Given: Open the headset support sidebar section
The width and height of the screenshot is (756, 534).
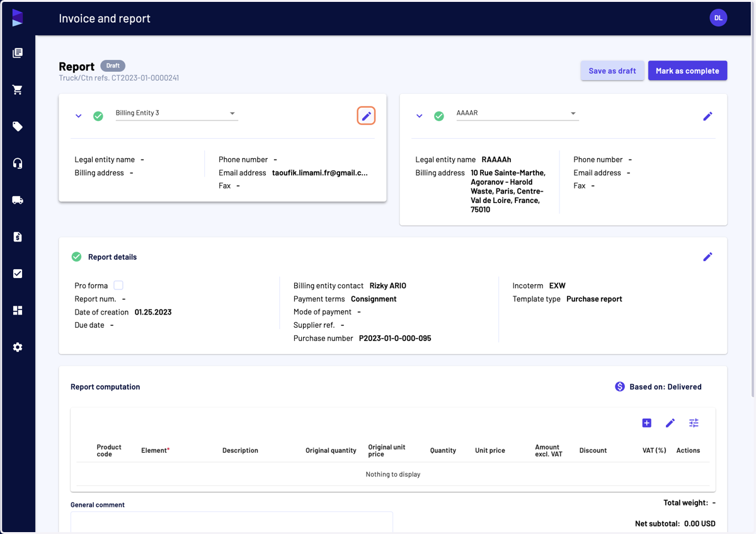Looking at the screenshot, I should click(18, 163).
